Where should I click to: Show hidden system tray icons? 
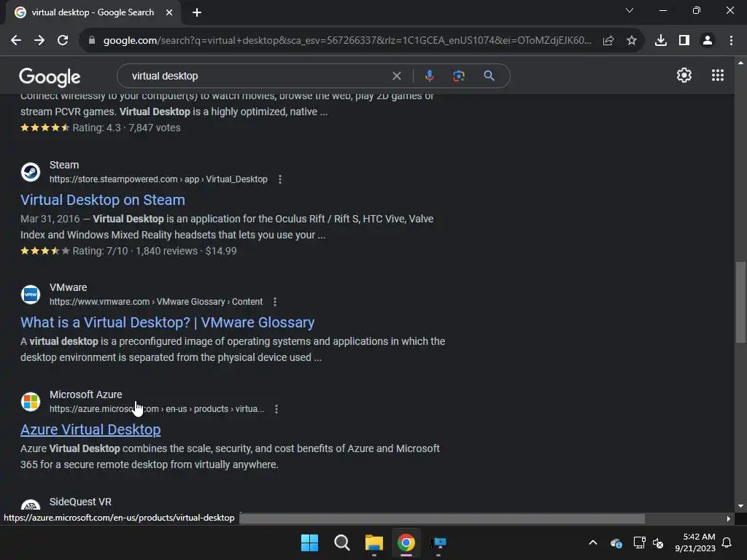[x=593, y=542]
